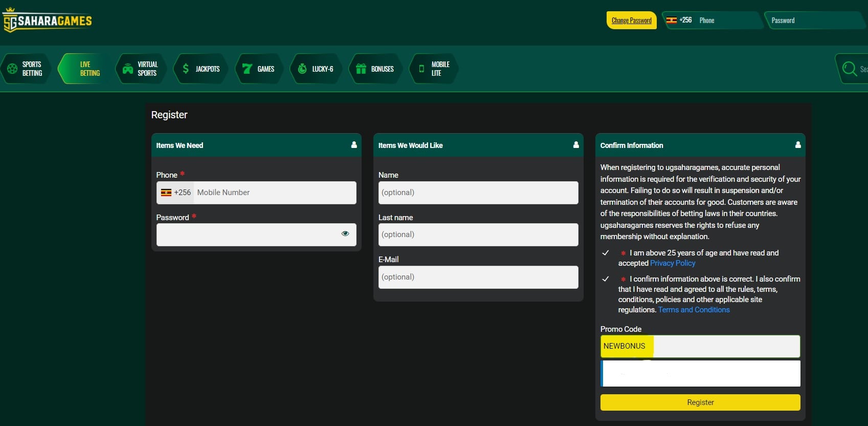
Task: Click the Promo Code label
Action: [x=621, y=329]
